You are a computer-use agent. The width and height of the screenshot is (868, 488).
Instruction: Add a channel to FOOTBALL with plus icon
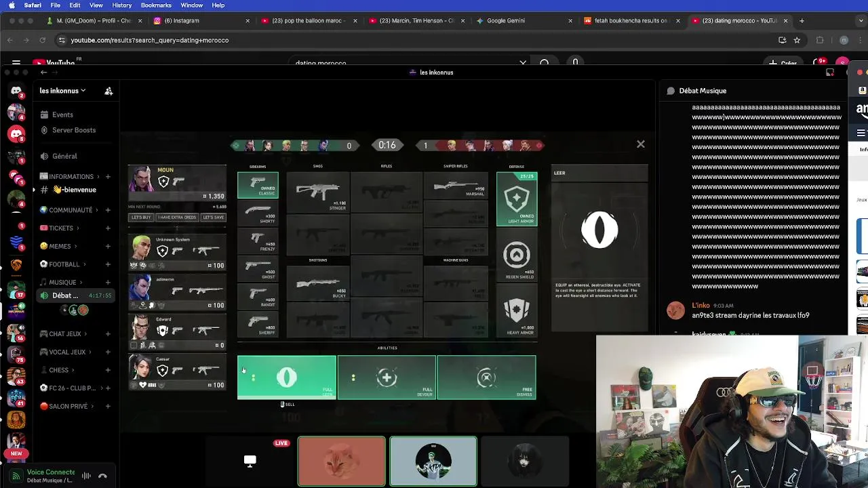tap(108, 264)
